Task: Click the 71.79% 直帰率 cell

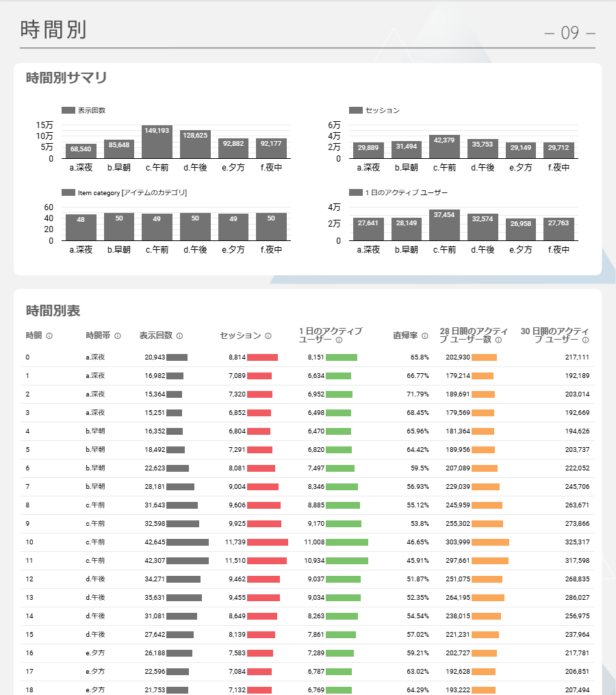Action: 418,394
